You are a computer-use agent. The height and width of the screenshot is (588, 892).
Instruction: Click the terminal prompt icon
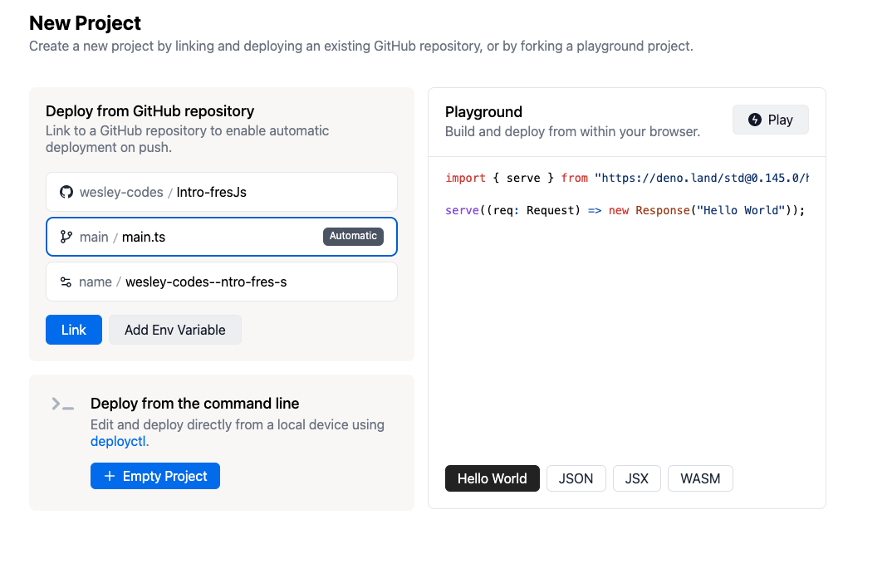coord(62,404)
